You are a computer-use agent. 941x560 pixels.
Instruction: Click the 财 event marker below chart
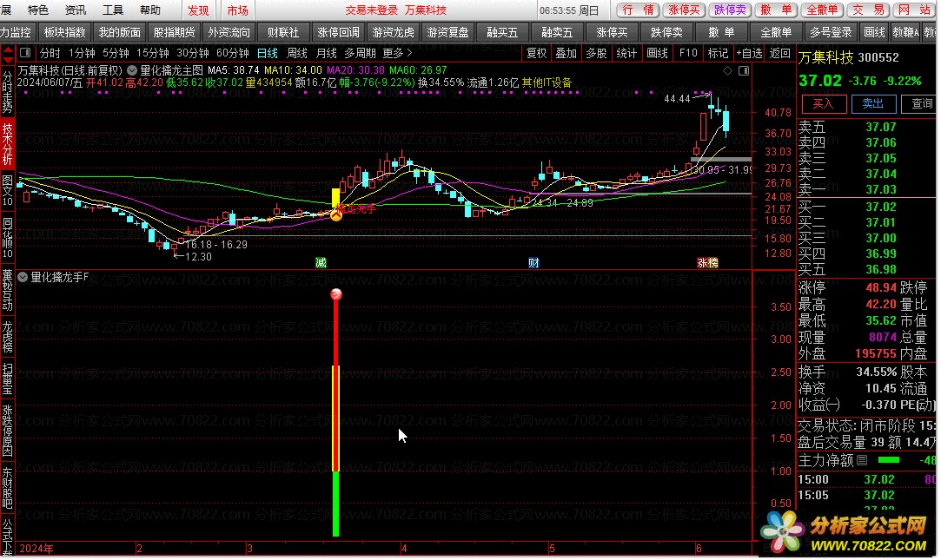[533, 262]
